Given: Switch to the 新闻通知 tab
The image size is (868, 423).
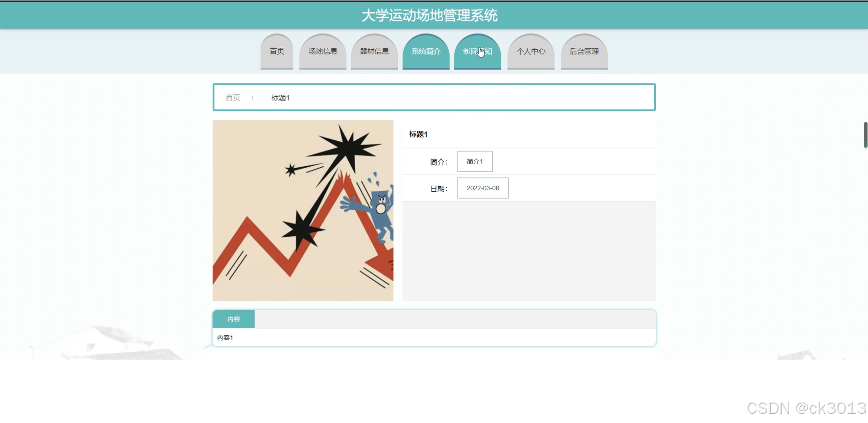Looking at the screenshot, I should pos(478,51).
